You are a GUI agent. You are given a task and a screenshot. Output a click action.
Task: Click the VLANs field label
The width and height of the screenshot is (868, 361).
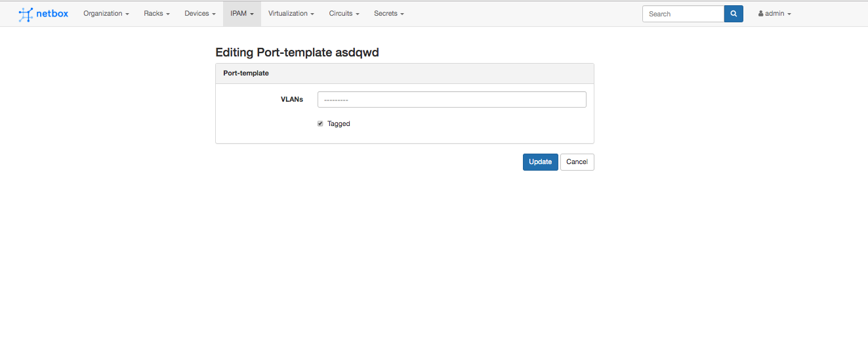(x=291, y=100)
